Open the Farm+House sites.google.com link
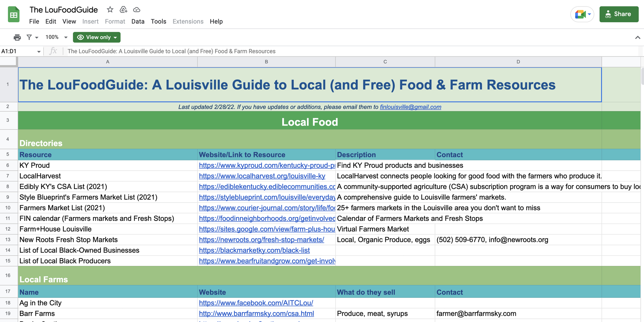 [x=267, y=229]
